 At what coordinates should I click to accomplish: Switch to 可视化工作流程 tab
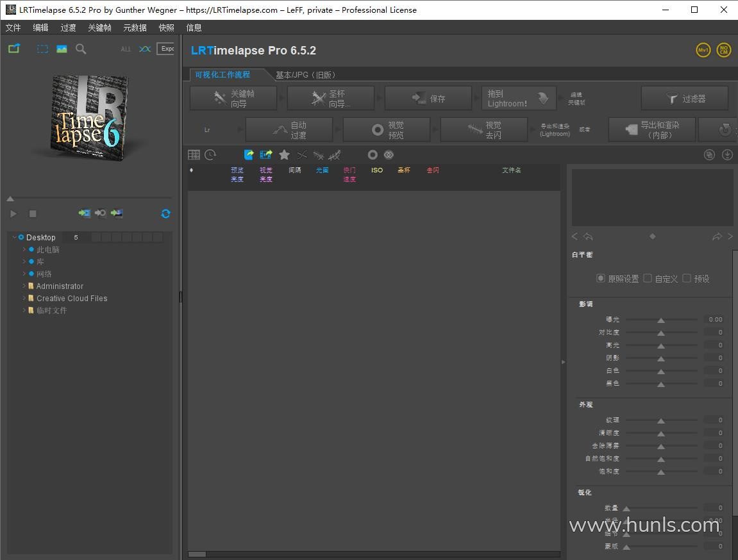[222, 75]
